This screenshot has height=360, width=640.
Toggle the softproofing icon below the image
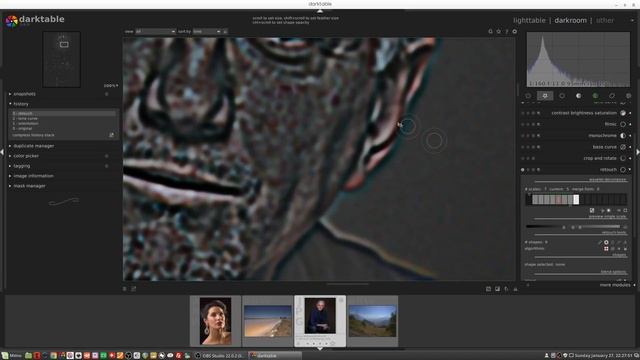[506, 289]
